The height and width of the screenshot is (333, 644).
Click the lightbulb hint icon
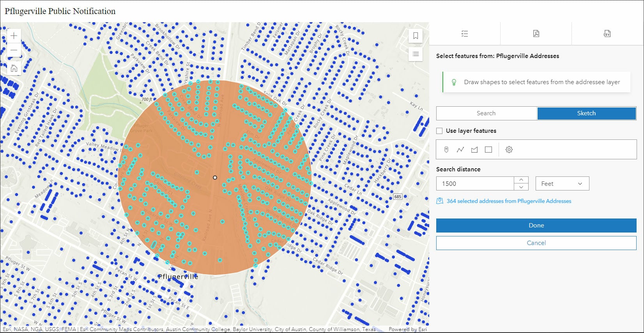pos(454,82)
